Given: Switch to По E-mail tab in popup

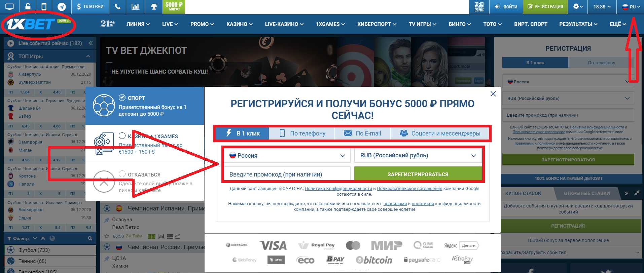Looking at the screenshot, I should 362,133.
